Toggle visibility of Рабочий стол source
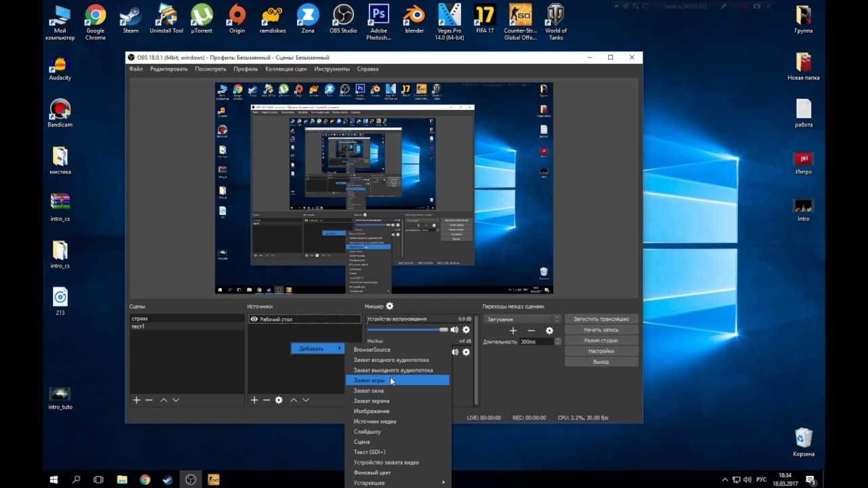This screenshot has width=868, height=488. (x=254, y=319)
